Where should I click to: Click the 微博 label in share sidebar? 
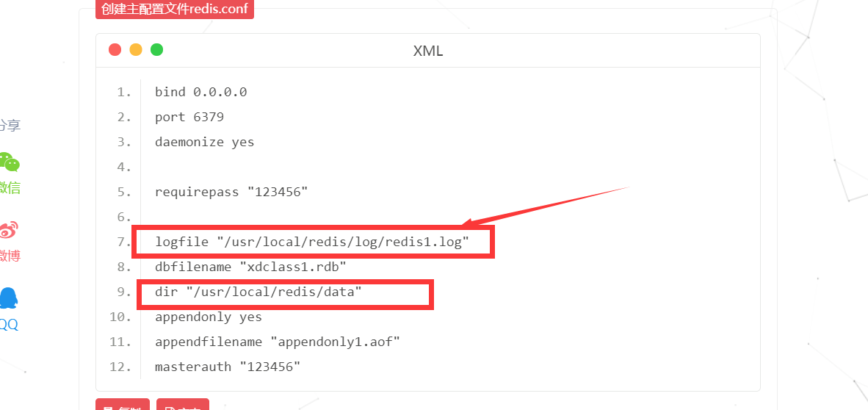point(10,256)
